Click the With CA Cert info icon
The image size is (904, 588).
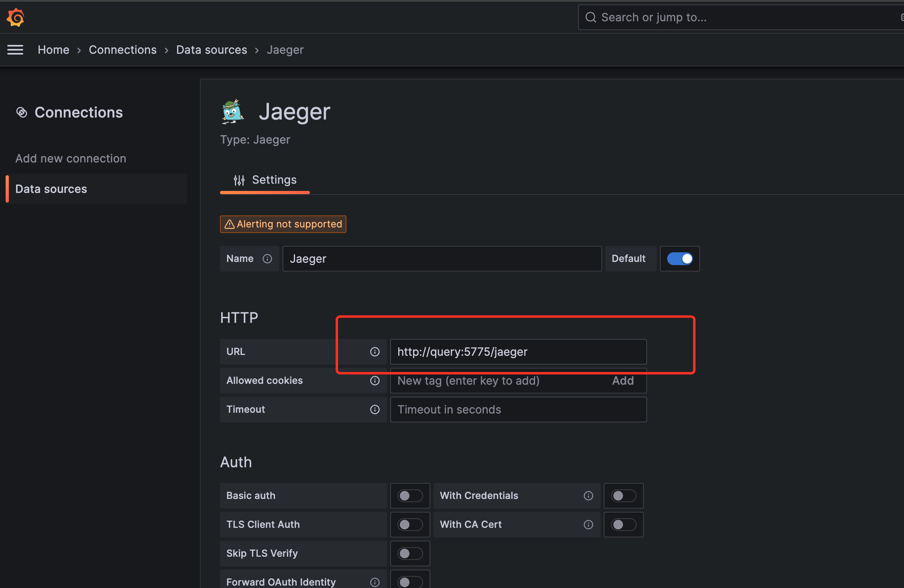(x=588, y=525)
